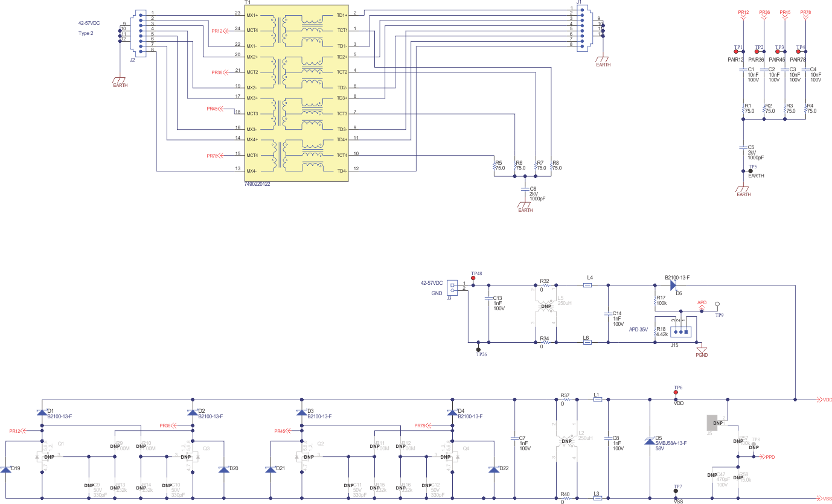Click the C13 capacitor symbol

pyautogui.click(x=488, y=297)
